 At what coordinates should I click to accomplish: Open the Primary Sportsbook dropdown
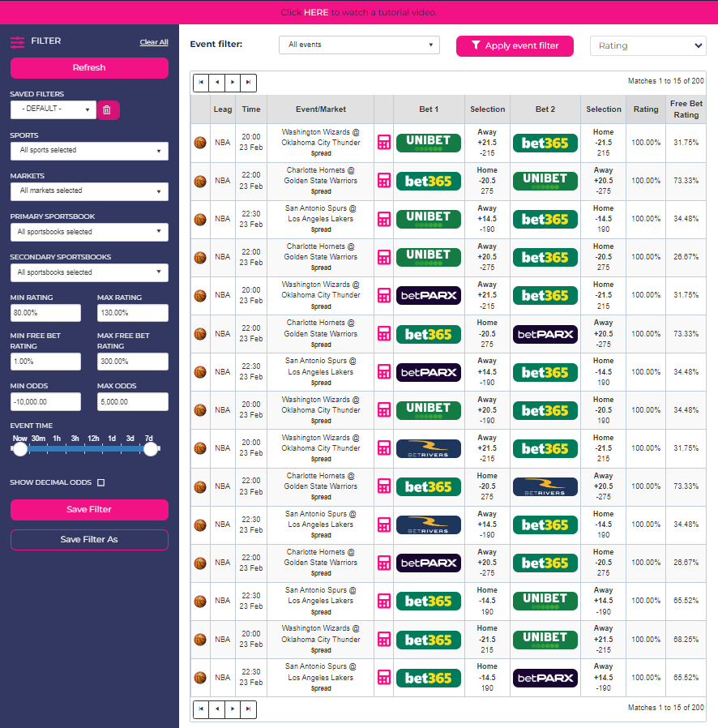(89, 232)
